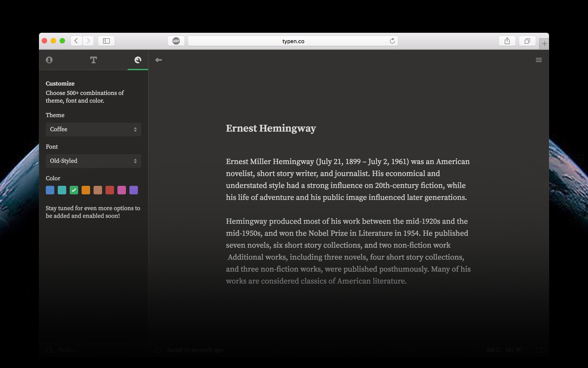Zoom the Safari window
Image resolution: width=588 pixels, height=368 pixels.
click(x=62, y=41)
